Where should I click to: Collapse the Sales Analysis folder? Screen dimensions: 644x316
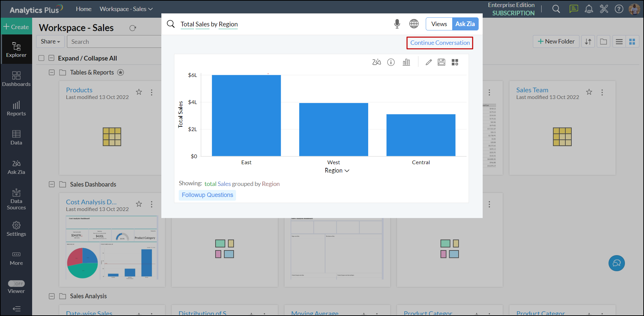coord(52,296)
